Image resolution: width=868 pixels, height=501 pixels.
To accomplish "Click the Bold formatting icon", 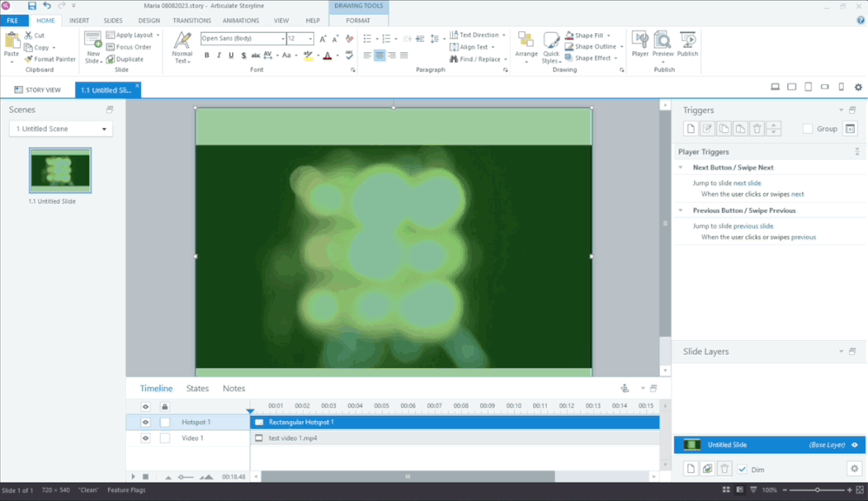I will (207, 56).
